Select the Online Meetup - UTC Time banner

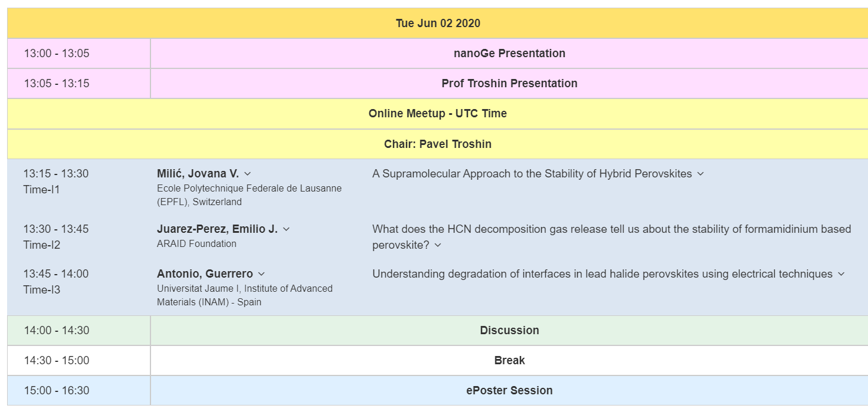click(x=438, y=114)
